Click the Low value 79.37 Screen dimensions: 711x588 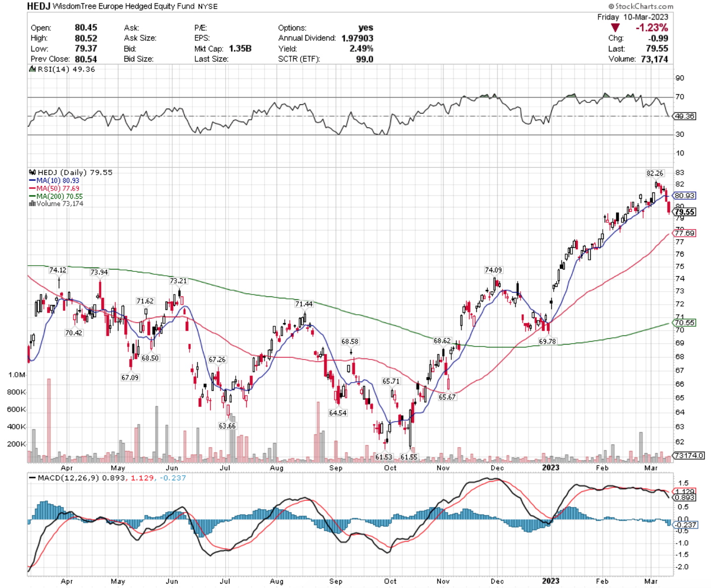pos(86,49)
